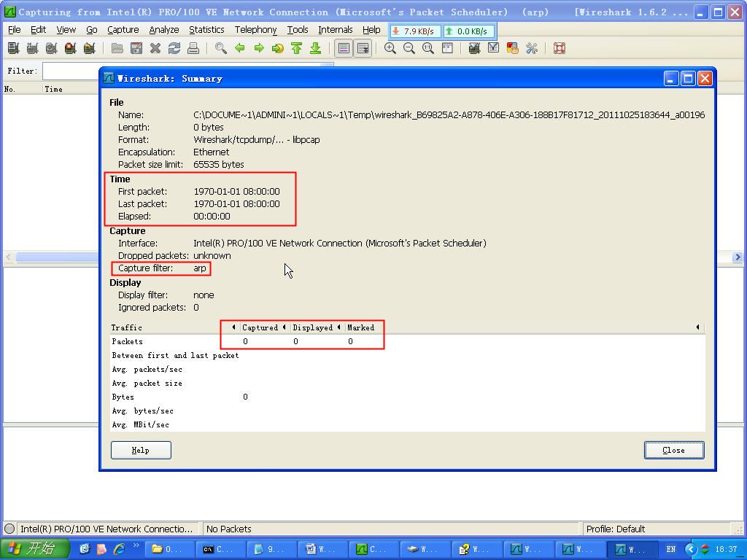Open the Statistics menu
The image size is (747, 560).
point(206,30)
